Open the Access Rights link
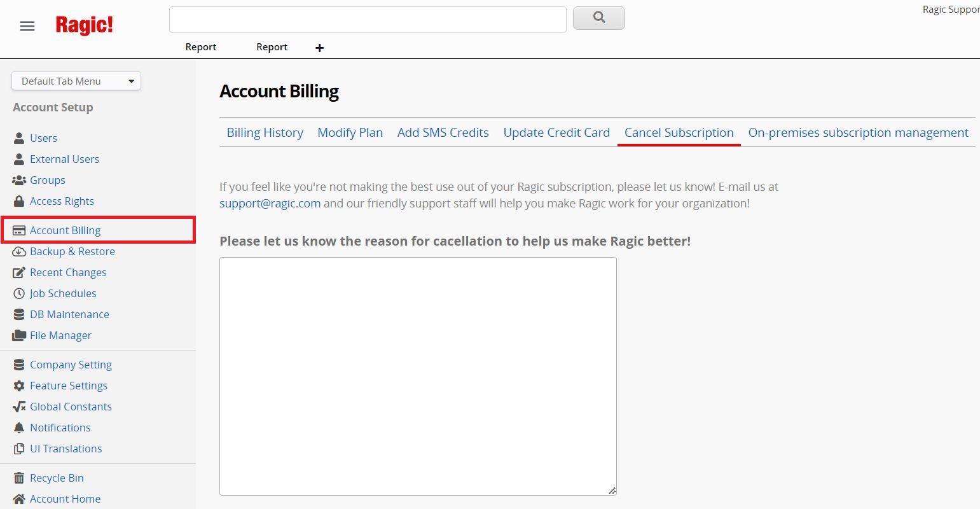 tap(62, 201)
